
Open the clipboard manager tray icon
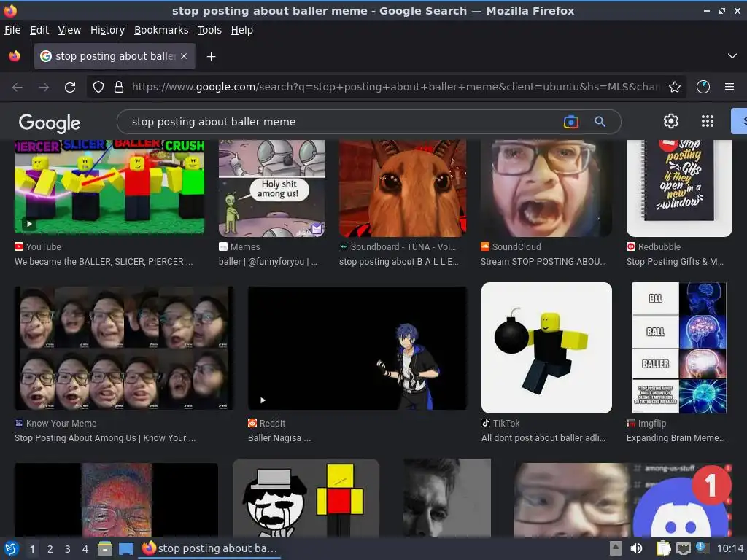[663, 548]
